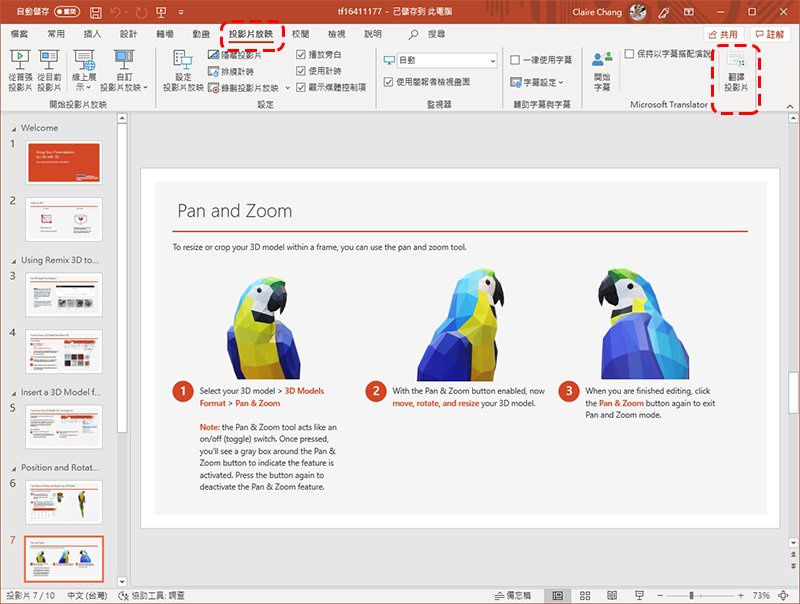Start Slide Show from status bar icon
This screenshot has height=604, width=800.
point(639,595)
